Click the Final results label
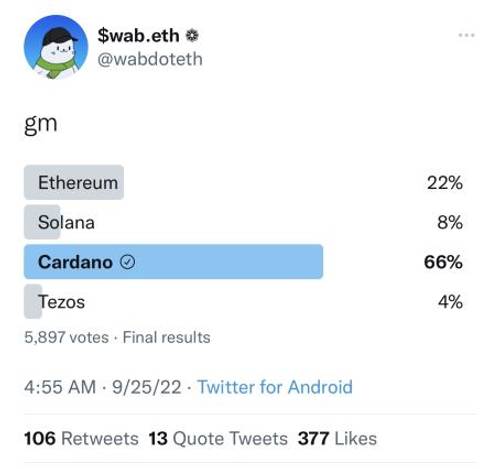 (166, 337)
